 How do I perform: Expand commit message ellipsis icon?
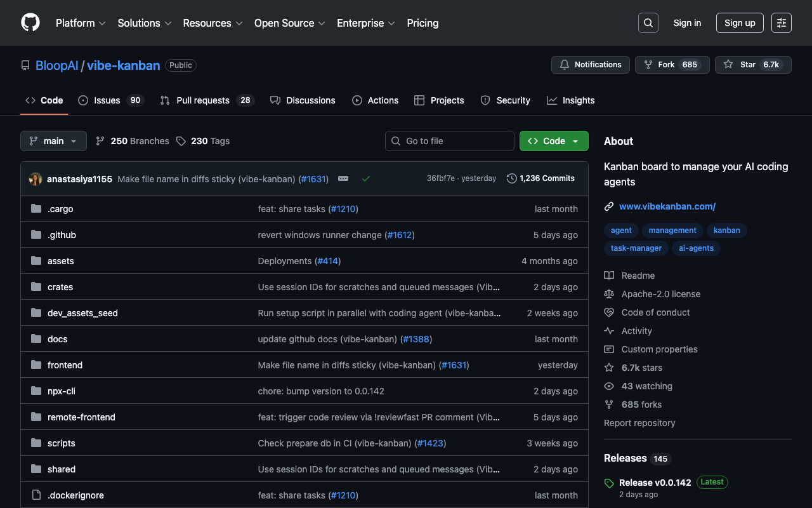[x=343, y=178]
